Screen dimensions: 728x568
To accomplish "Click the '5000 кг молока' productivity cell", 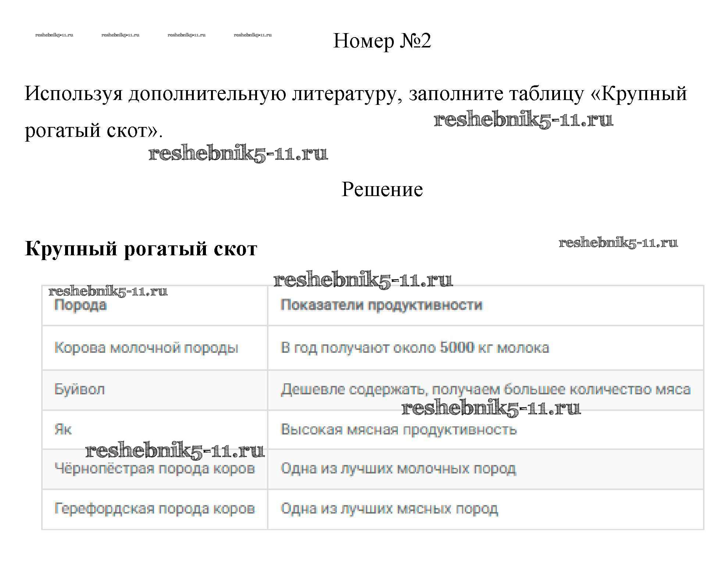I will click(x=415, y=348).
